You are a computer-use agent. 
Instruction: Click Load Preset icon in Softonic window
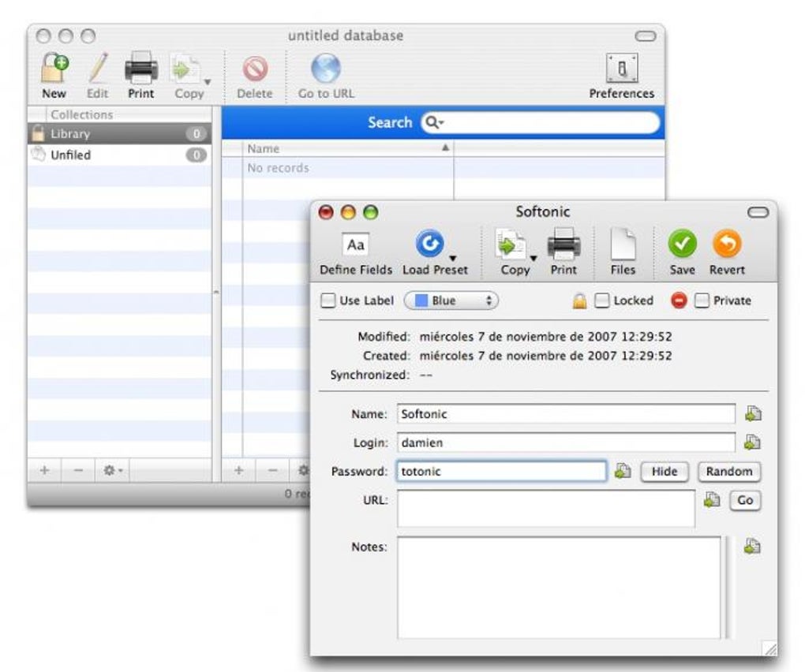coord(429,244)
